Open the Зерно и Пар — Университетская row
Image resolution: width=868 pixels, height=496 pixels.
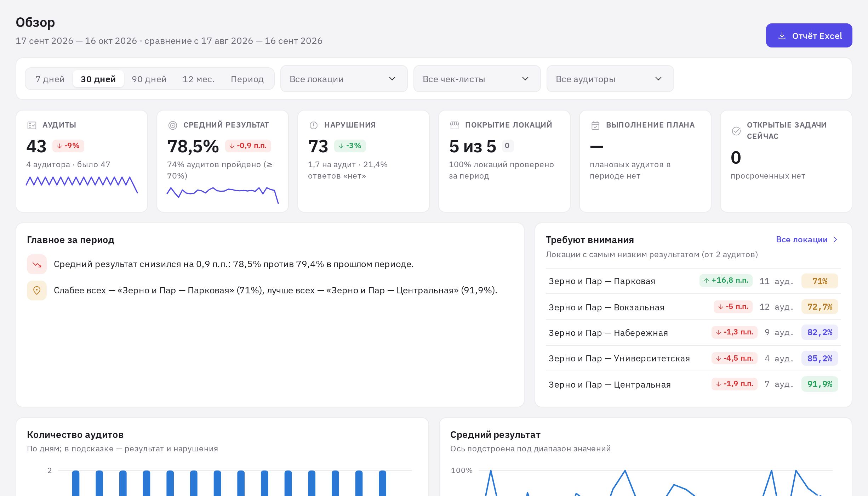693,358
